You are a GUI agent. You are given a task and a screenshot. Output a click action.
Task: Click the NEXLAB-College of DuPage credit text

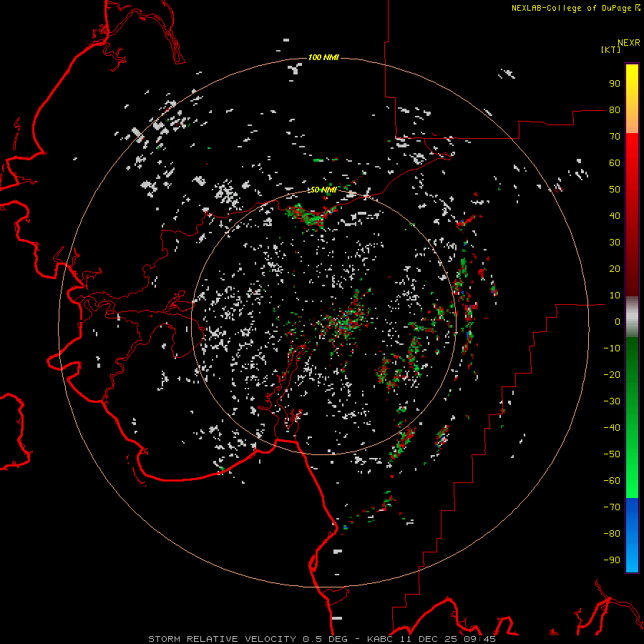571,8
